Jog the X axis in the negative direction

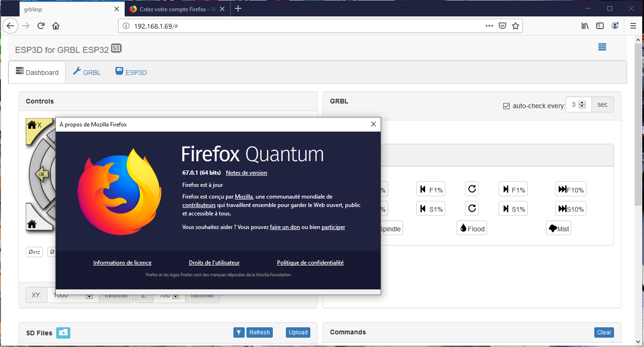[41, 174]
